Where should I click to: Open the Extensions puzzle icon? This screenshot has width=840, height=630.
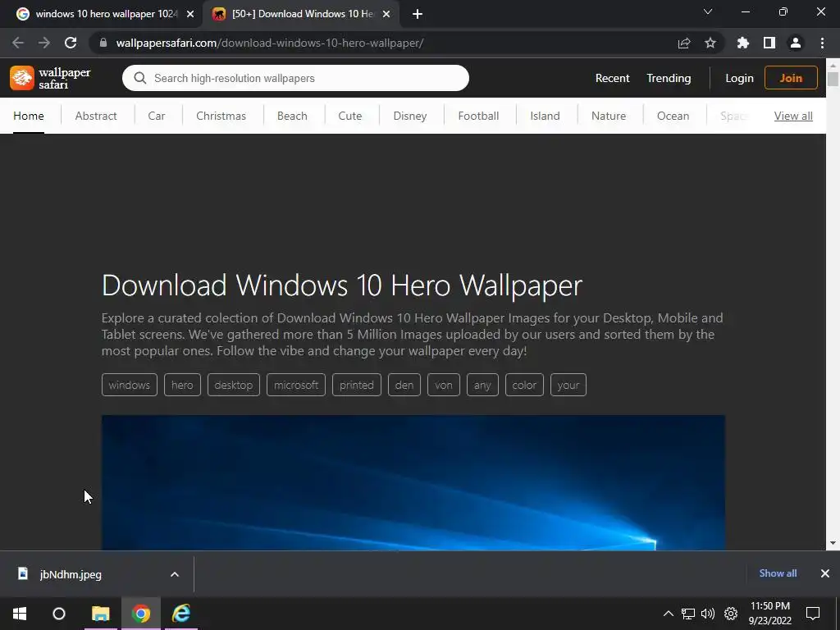743,43
